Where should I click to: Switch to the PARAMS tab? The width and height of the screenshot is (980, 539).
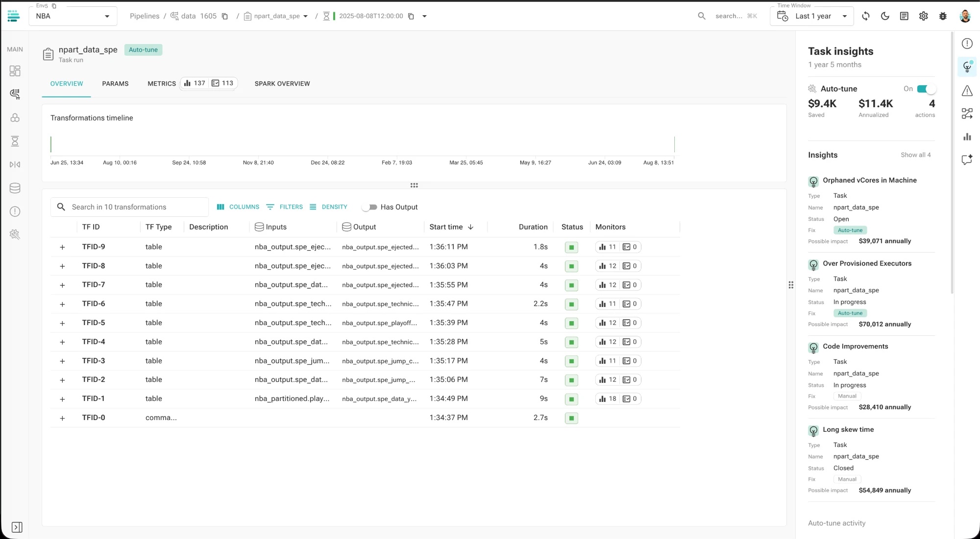[x=115, y=84]
